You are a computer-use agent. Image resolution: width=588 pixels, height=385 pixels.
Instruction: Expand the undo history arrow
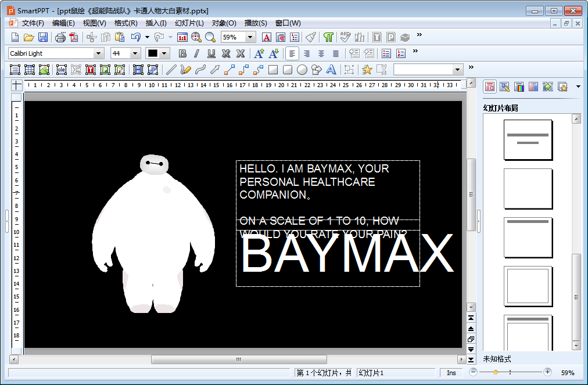click(x=148, y=37)
